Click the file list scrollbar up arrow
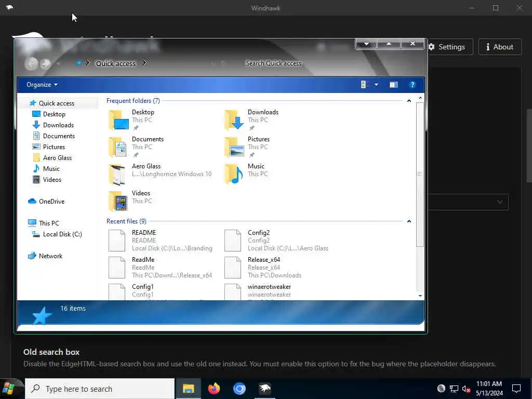532x399 pixels. click(420, 98)
